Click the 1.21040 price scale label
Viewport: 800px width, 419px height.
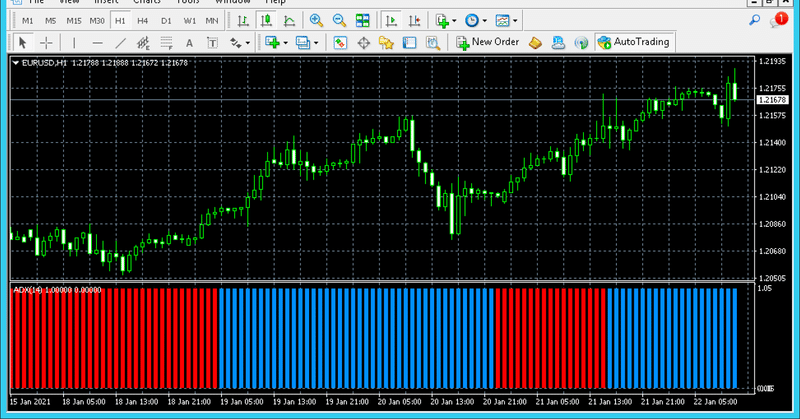pyautogui.click(x=772, y=196)
